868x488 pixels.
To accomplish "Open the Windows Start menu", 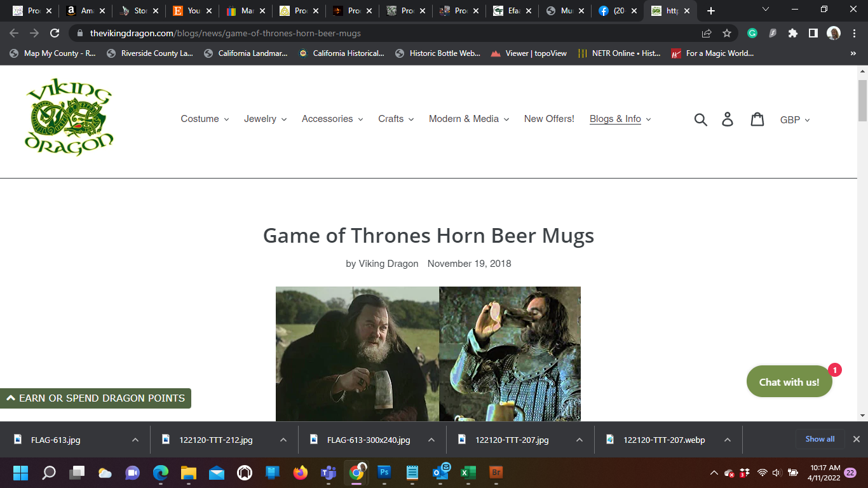I will click(x=20, y=473).
